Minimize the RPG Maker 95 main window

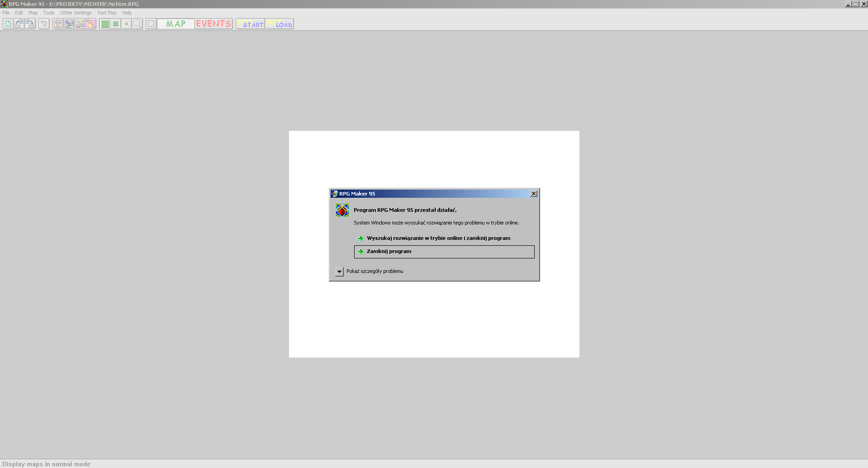coord(848,4)
